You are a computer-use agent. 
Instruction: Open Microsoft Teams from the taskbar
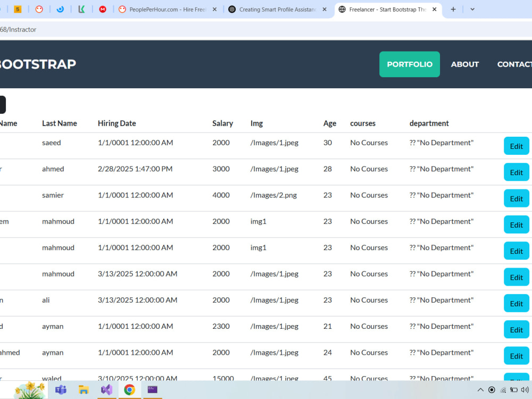61,390
